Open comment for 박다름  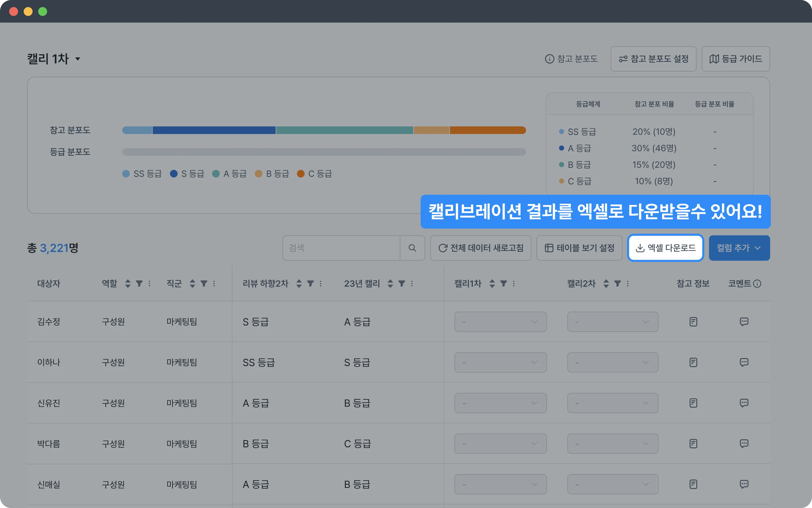(744, 443)
